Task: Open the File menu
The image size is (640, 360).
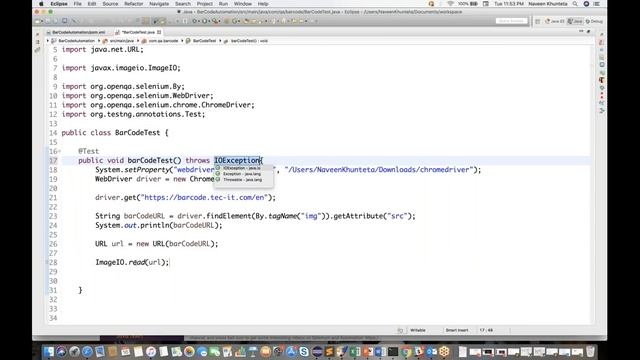Action: point(78,4)
